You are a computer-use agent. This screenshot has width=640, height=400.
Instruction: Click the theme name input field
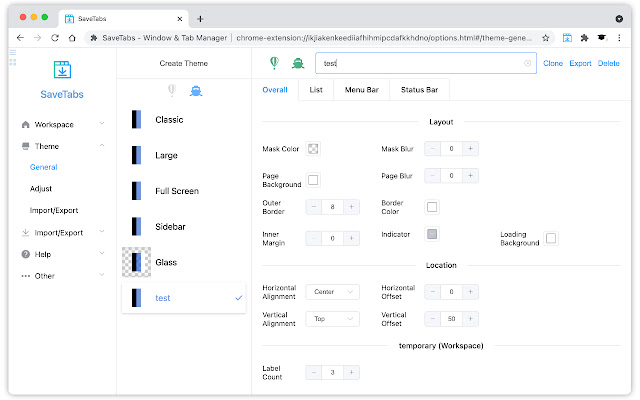pyautogui.click(x=426, y=63)
